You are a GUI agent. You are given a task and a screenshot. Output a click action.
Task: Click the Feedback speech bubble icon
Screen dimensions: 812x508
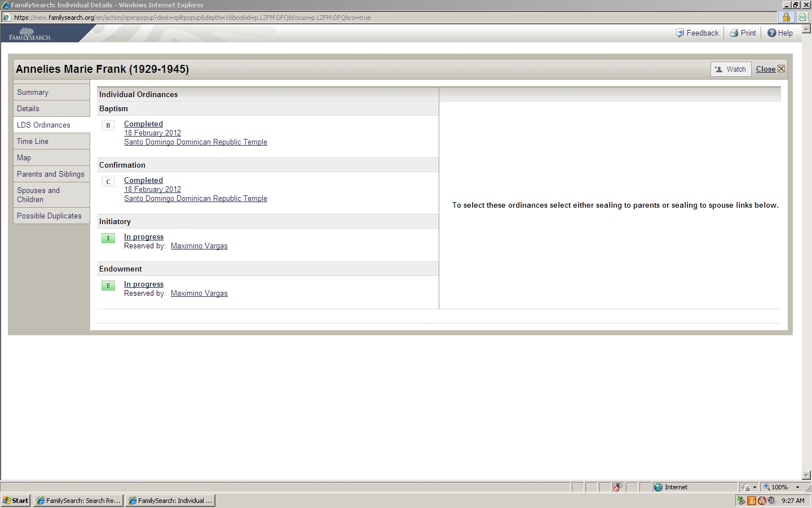(x=680, y=33)
